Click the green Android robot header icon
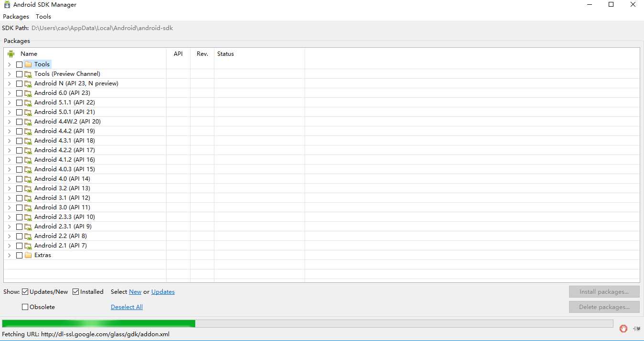 (11, 54)
